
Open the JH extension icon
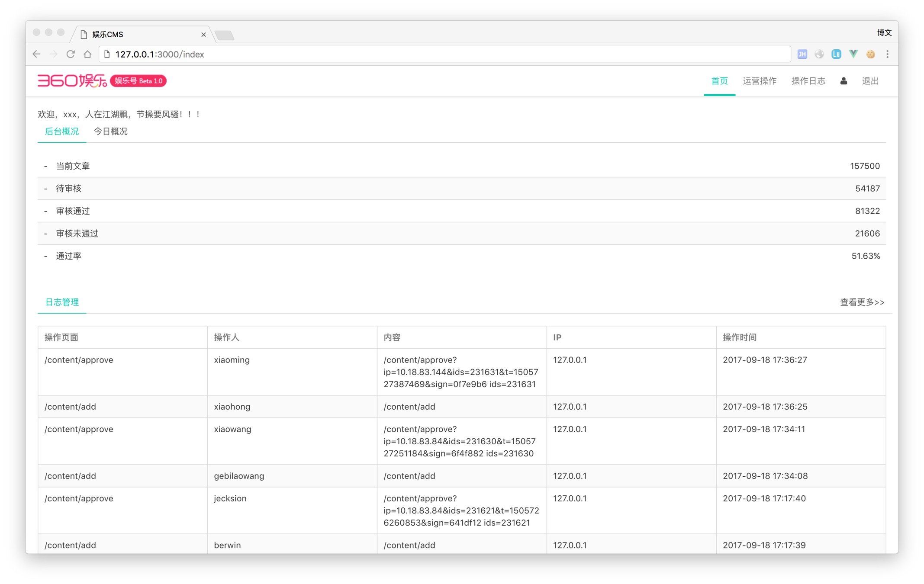click(802, 54)
